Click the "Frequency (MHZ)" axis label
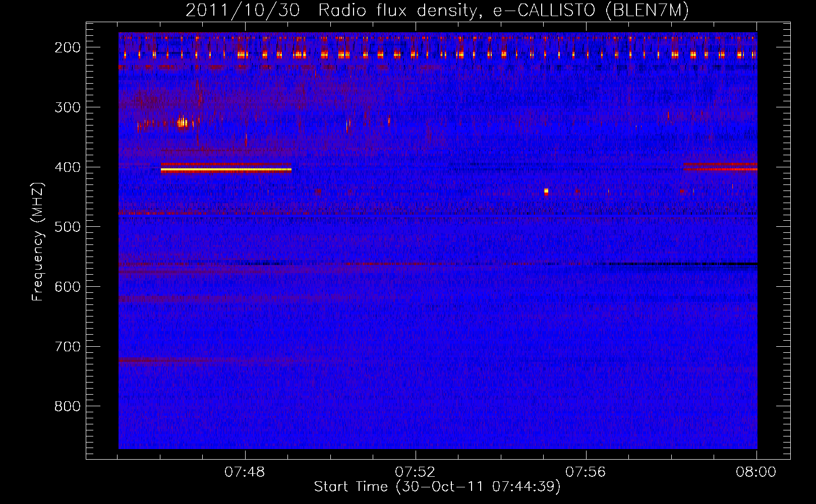The width and height of the screenshot is (816, 504). (38, 242)
